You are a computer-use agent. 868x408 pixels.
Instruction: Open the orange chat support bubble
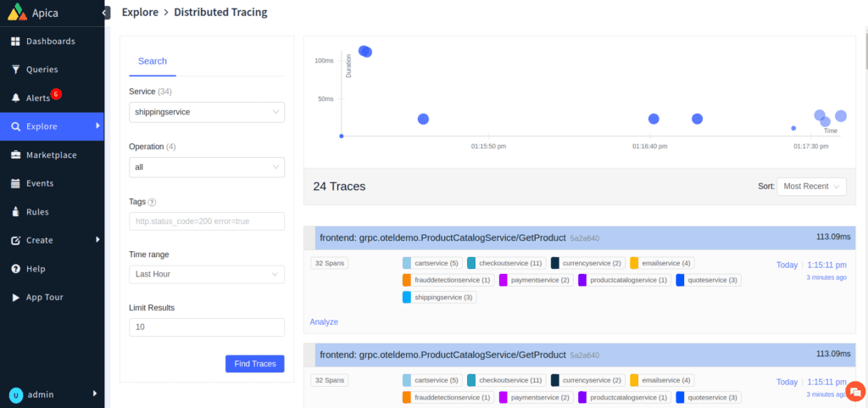click(x=855, y=391)
